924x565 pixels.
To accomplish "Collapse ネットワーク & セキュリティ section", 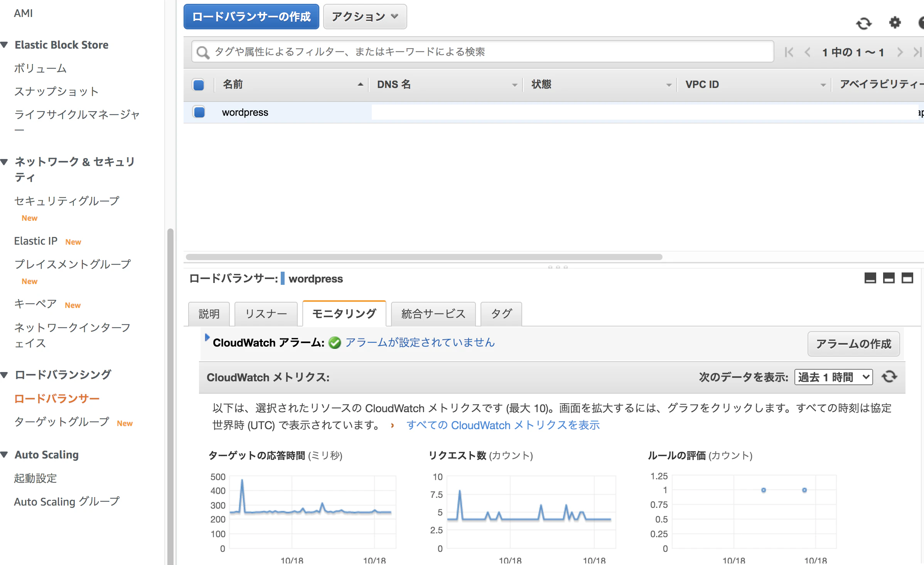I will (x=5, y=162).
